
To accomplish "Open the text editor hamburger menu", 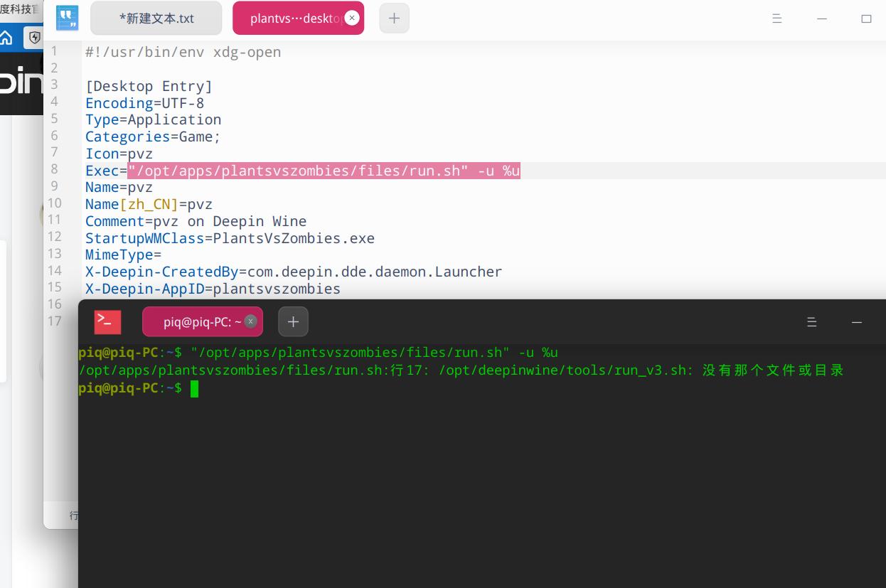I will pyautogui.click(x=777, y=18).
